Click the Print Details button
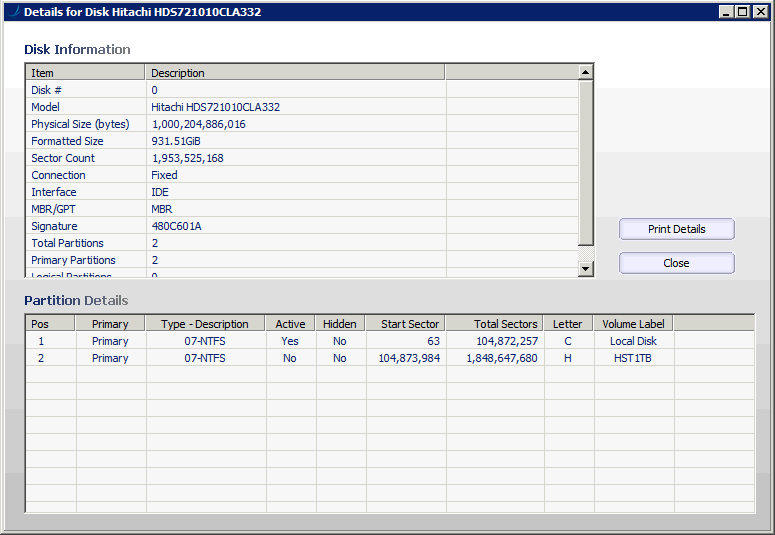This screenshot has width=775, height=535. click(x=676, y=229)
